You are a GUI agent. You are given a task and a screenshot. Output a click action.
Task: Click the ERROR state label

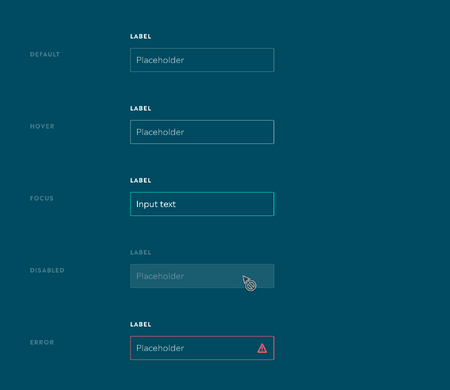[42, 342]
